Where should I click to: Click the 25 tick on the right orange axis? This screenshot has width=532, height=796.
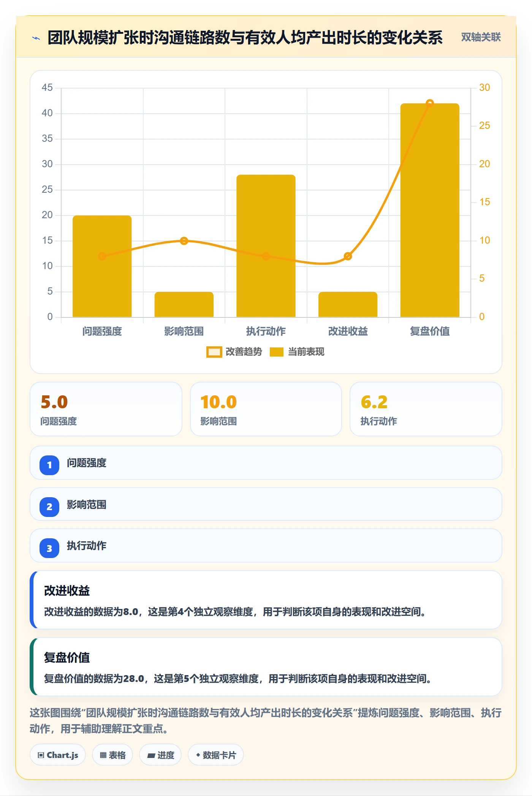point(484,126)
